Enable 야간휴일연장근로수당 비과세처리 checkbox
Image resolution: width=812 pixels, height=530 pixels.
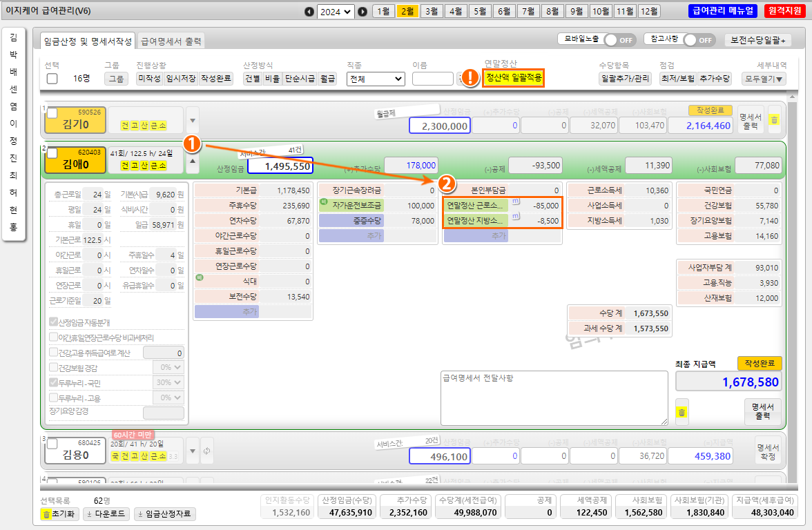pyautogui.click(x=54, y=337)
